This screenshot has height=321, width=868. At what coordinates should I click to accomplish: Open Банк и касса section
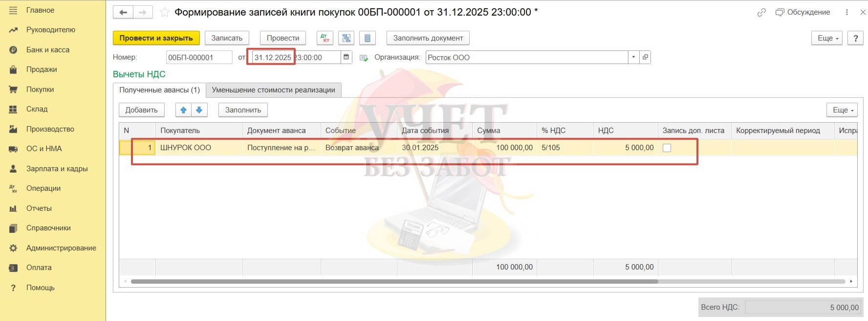(x=48, y=50)
